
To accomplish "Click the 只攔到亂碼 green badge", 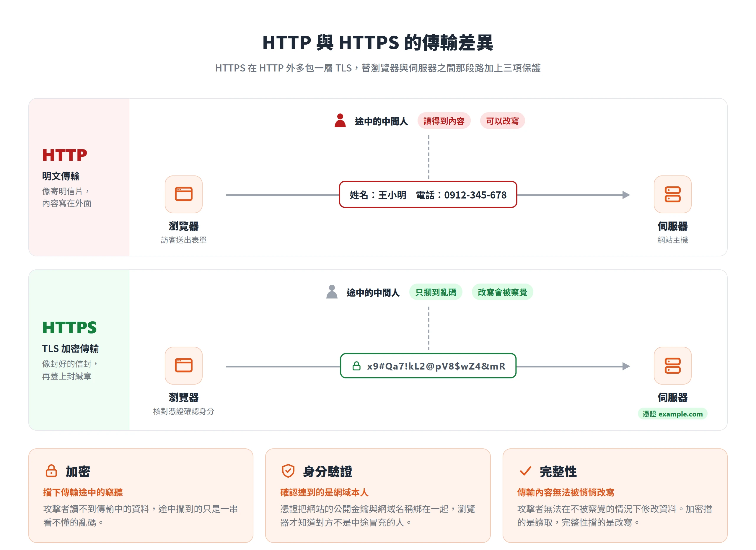I will click(x=436, y=292).
